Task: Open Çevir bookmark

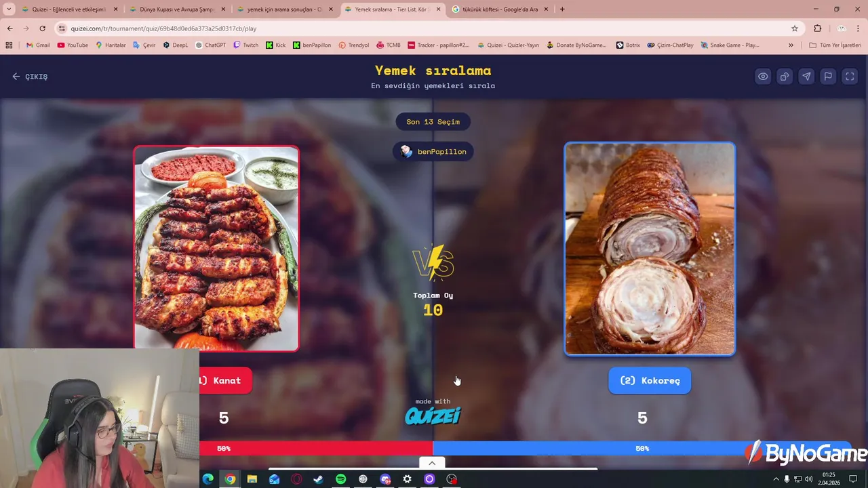Action: tap(144, 45)
